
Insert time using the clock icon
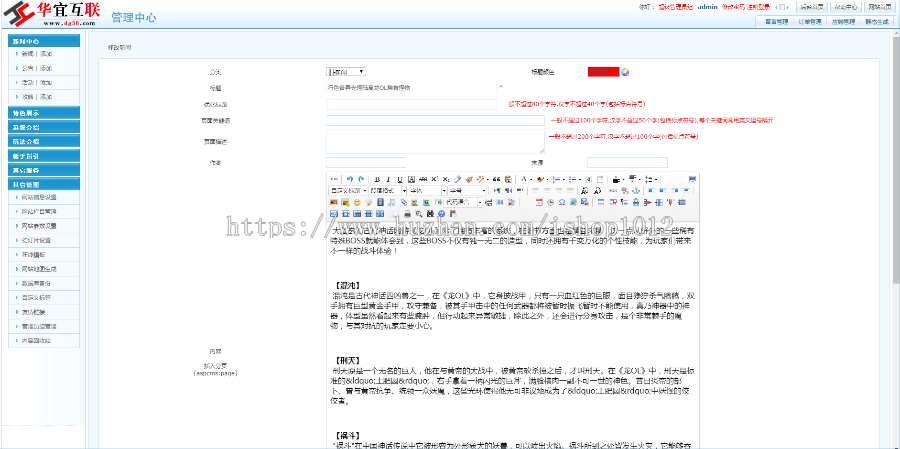point(550,202)
